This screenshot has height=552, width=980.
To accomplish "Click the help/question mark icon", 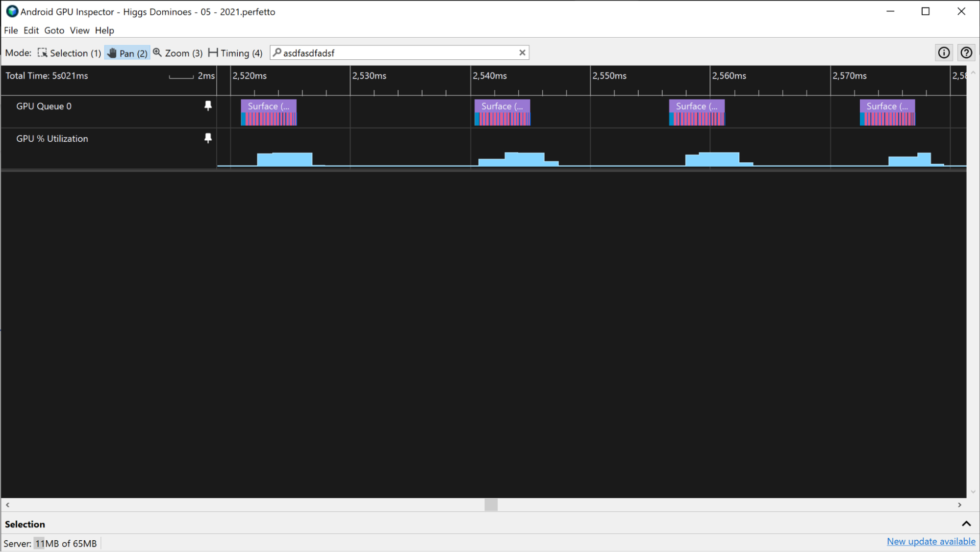I will (x=967, y=53).
